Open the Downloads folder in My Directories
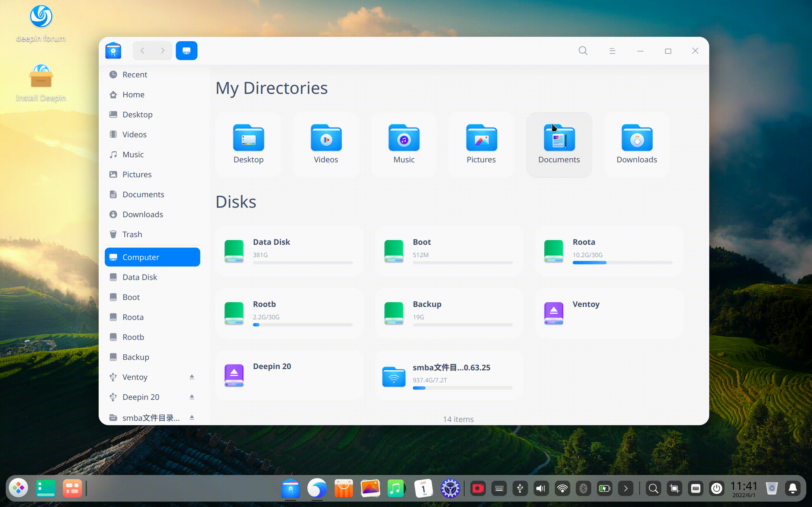 pos(637,145)
